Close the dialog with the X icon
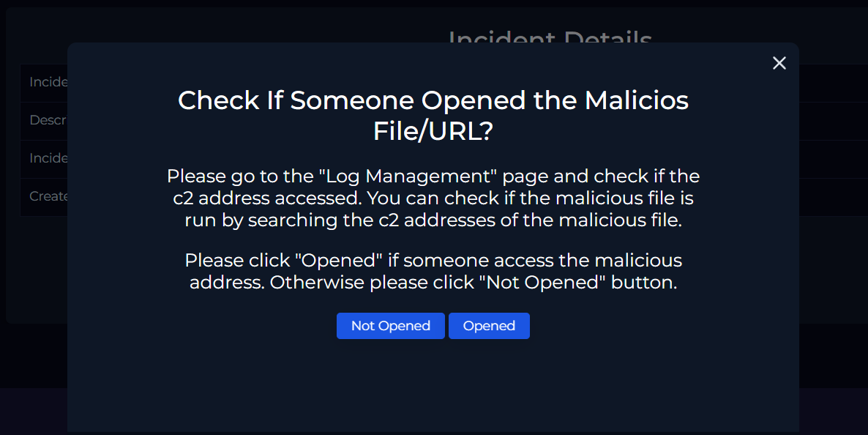The height and width of the screenshot is (435, 868). [779, 64]
